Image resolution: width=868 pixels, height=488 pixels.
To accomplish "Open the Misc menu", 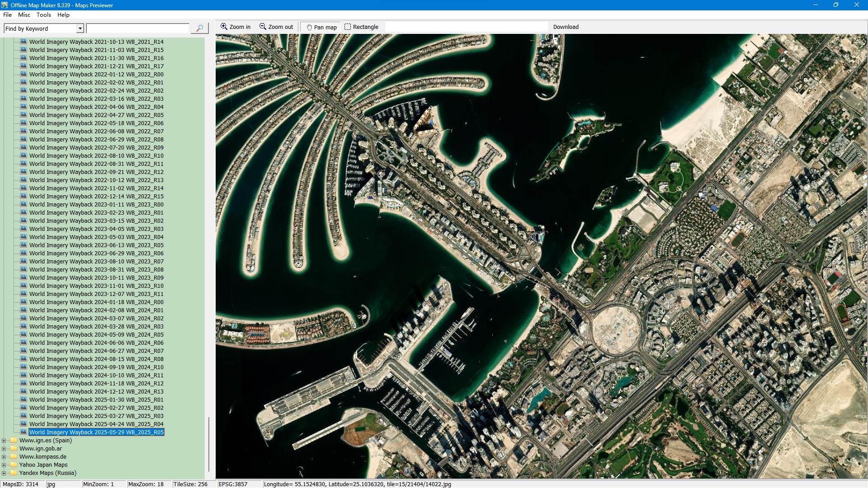I will (24, 15).
